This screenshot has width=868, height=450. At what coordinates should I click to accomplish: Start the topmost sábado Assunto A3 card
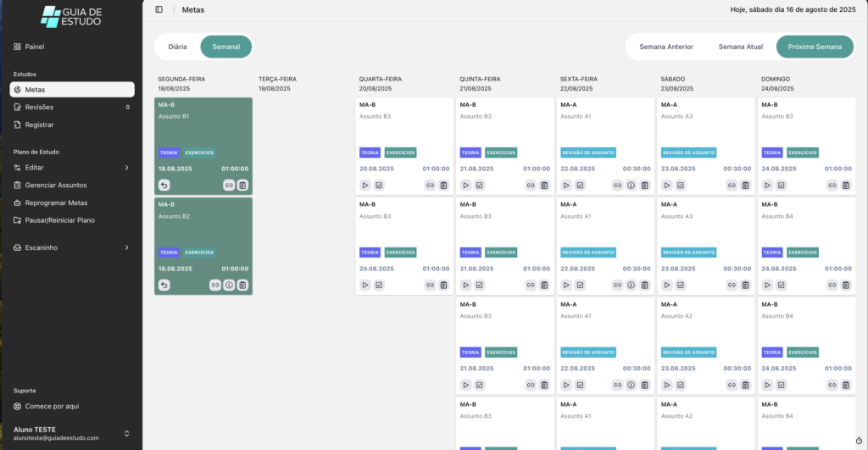click(667, 186)
